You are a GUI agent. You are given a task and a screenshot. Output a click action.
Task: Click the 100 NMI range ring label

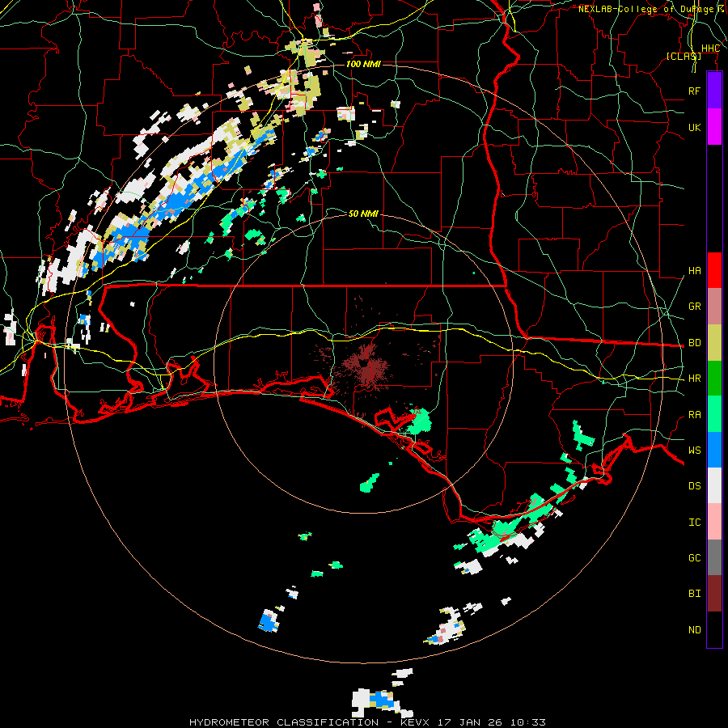(363, 64)
